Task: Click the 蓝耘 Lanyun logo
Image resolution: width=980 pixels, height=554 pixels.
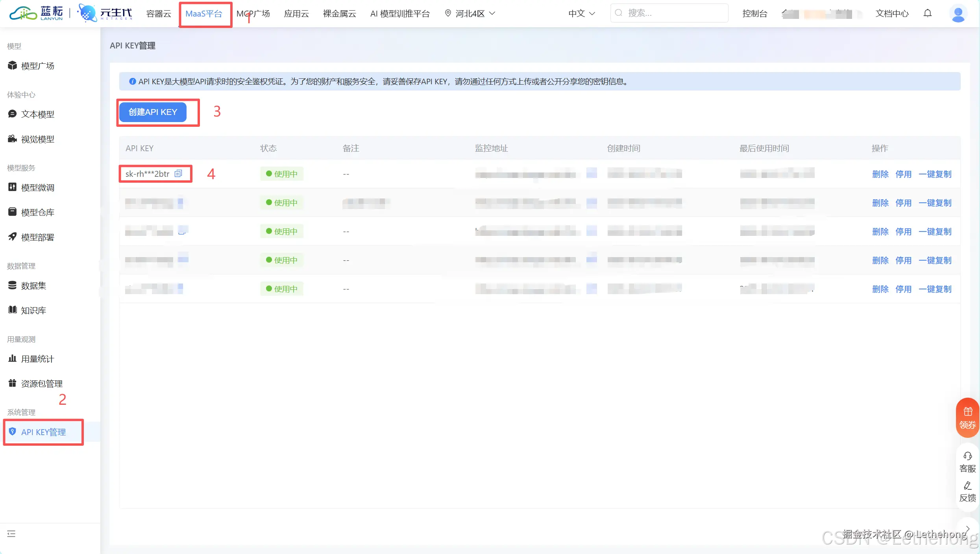Action: [36, 13]
